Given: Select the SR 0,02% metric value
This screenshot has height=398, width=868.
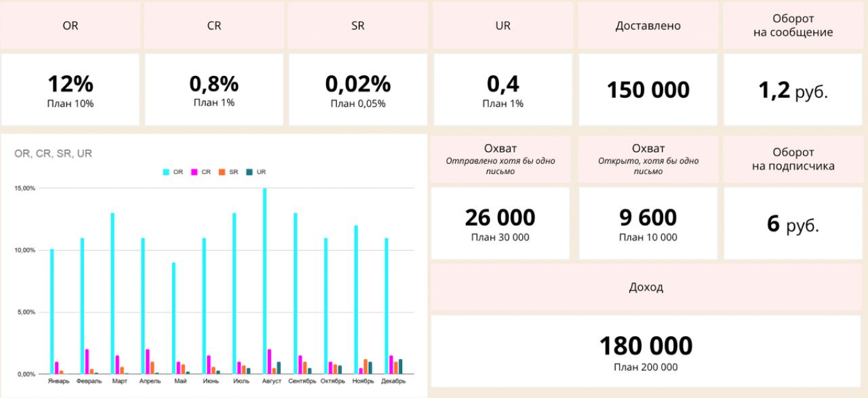Looking at the screenshot, I should (357, 84).
